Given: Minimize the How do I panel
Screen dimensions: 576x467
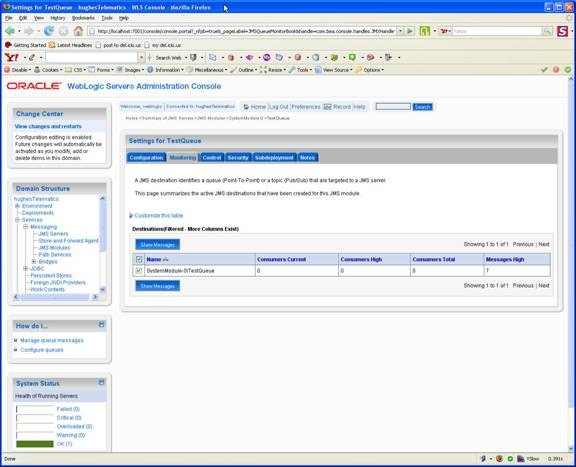Looking at the screenshot, I should [102, 324].
